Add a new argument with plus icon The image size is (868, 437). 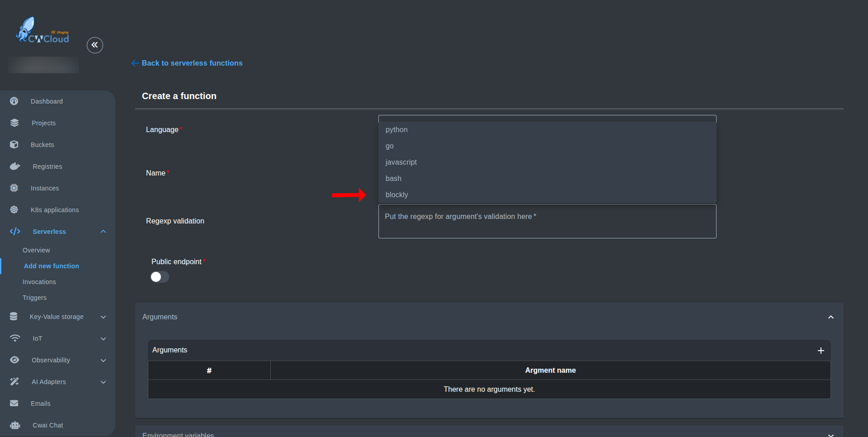click(x=821, y=351)
